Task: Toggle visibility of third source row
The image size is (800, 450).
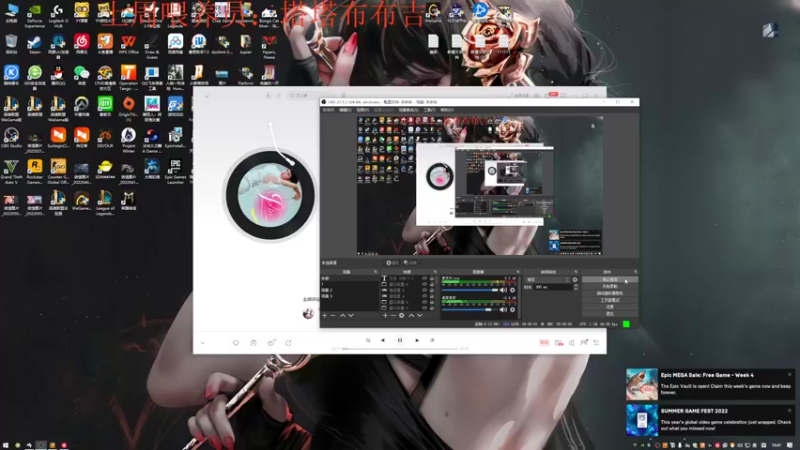Action: click(x=424, y=290)
